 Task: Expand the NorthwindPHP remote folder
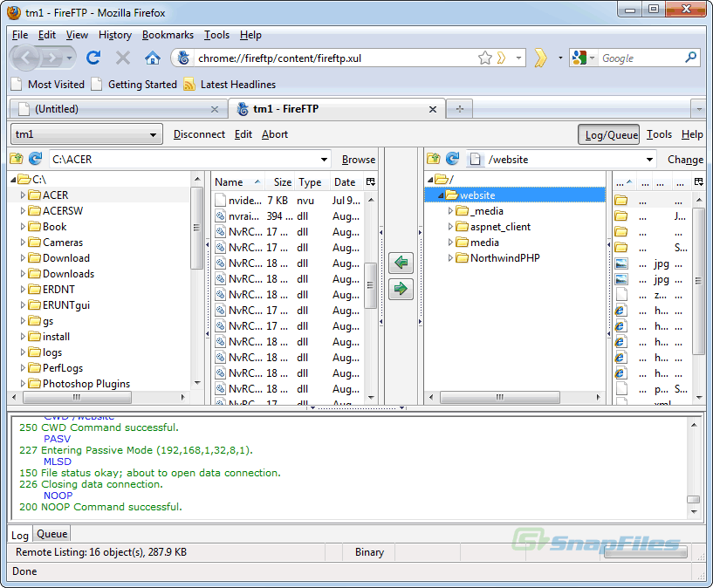[x=450, y=258]
